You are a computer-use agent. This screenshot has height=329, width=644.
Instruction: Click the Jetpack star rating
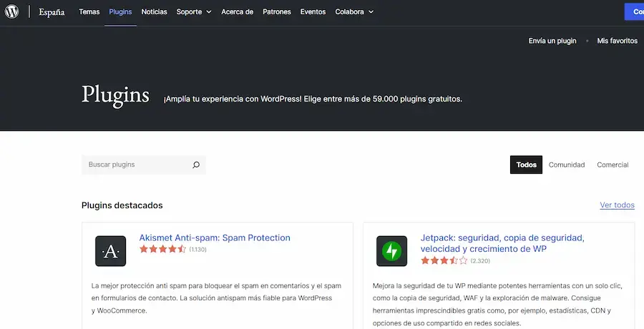click(x=444, y=261)
